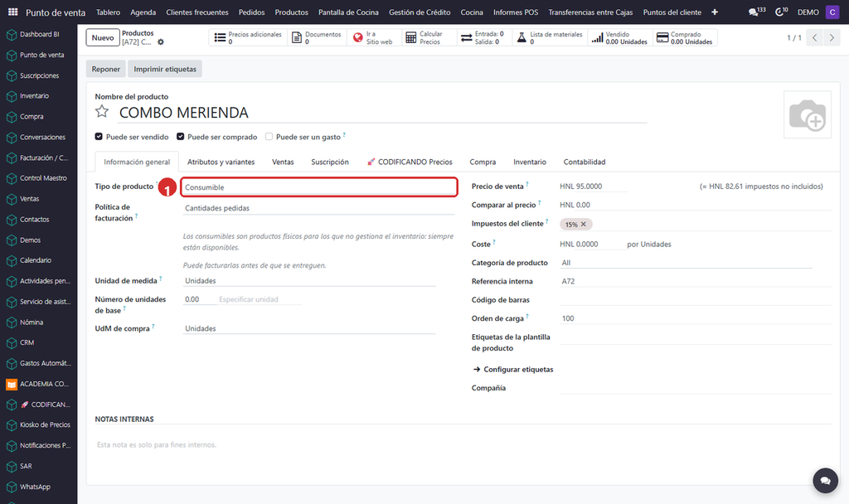Image resolution: width=849 pixels, height=504 pixels.
Task: Enable Puede ser un gasto checkbox
Action: click(x=269, y=137)
